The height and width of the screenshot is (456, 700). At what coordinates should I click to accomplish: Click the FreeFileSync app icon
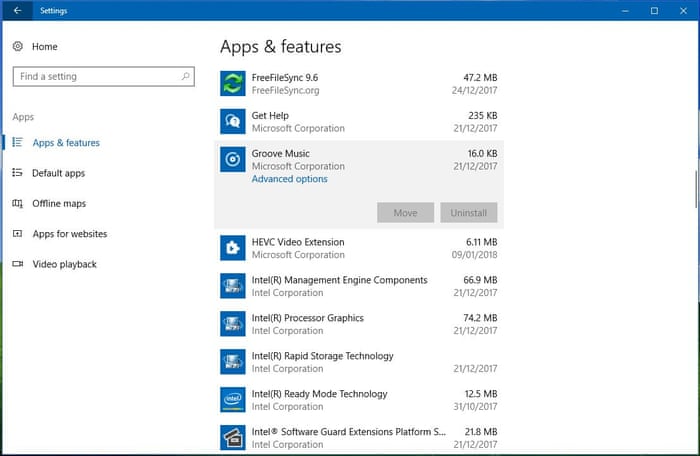coord(232,83)
